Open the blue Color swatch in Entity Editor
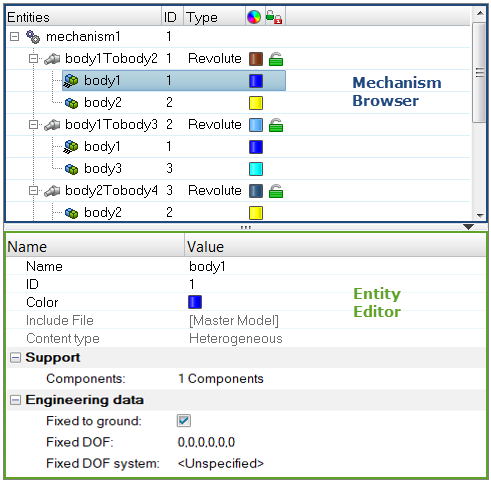 [195, 302]
